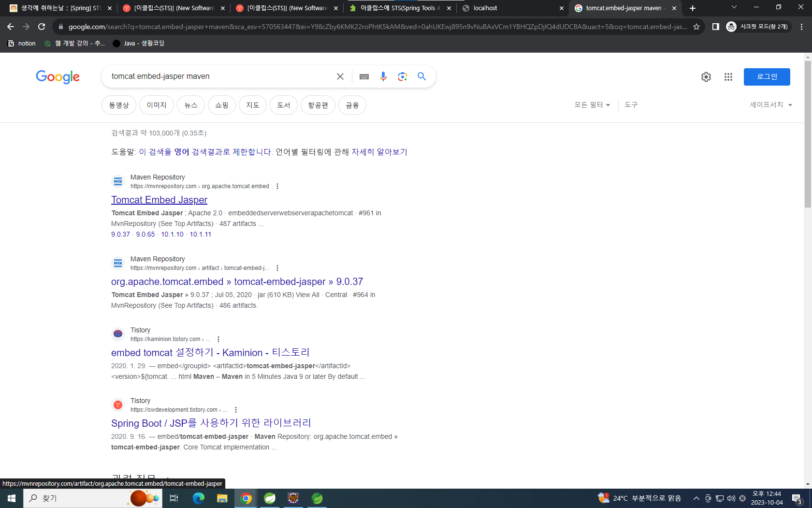
Task: Select the 뉴스 filter chip
Action: coord(191,105)
